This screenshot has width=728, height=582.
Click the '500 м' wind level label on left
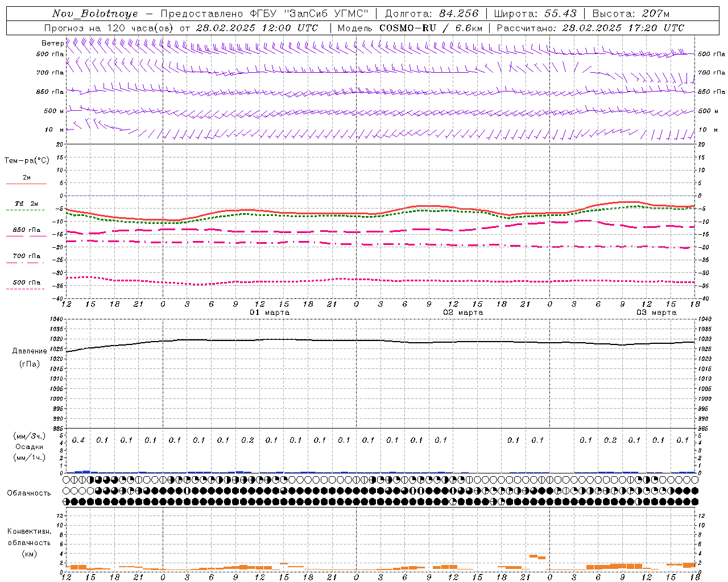click(x=55, y=111)
